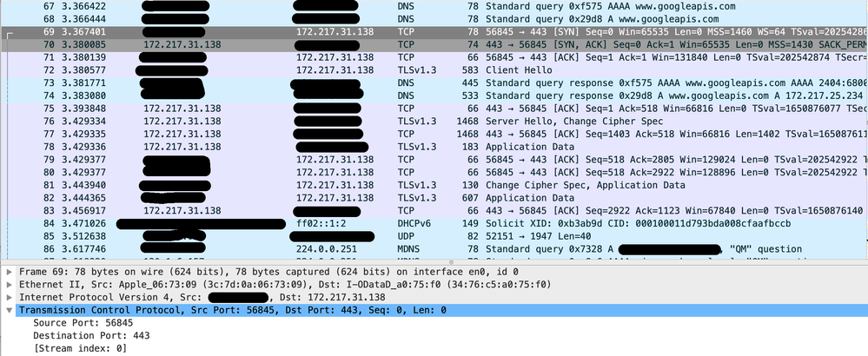Image resolution: width=868 pixels, height=356 pixels.
Task: Select packet 67 DNS AAAA query
Action: pyautogui.click(x=434, y=7)
